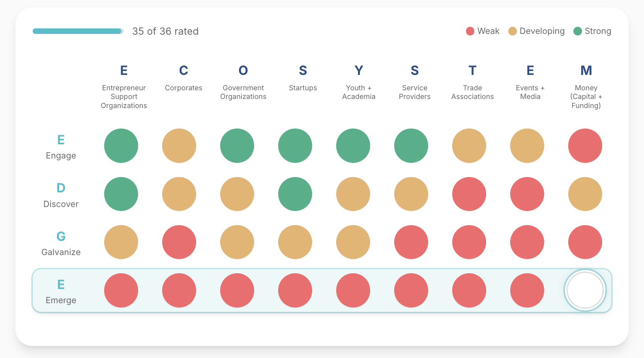The width and height of the screenshot is (644, 358).
Task: Click the Discover Trade Associations red dot
Action: [469, 194]
